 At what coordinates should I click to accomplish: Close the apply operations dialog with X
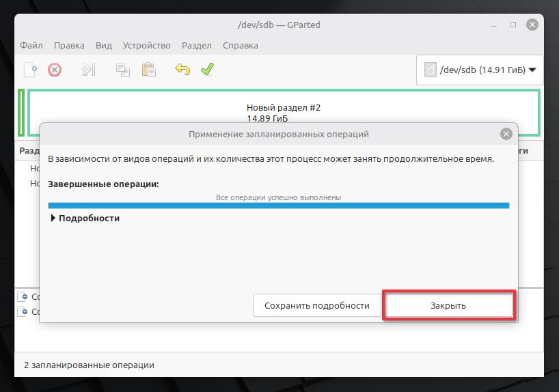point(506,134)
